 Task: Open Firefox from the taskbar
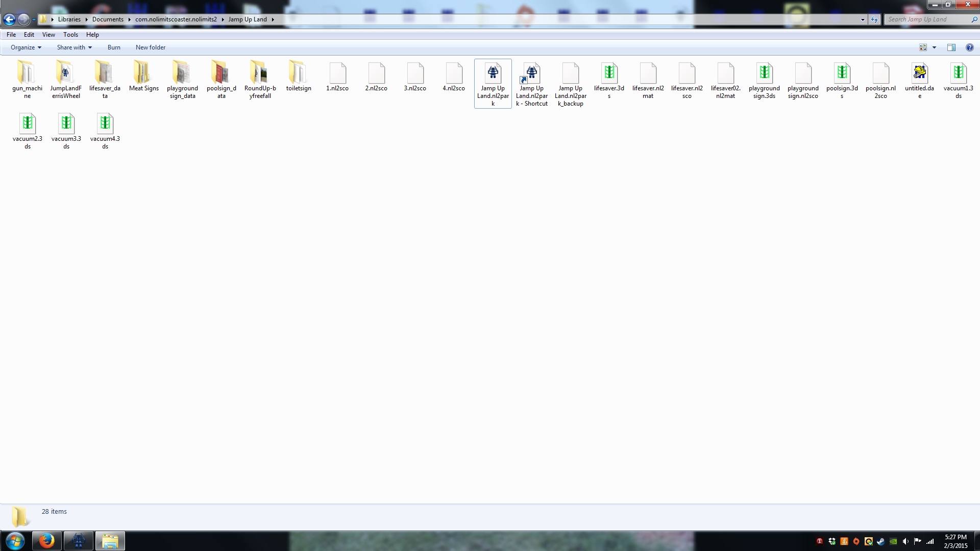pyautogui.click(x=46, y=541)
